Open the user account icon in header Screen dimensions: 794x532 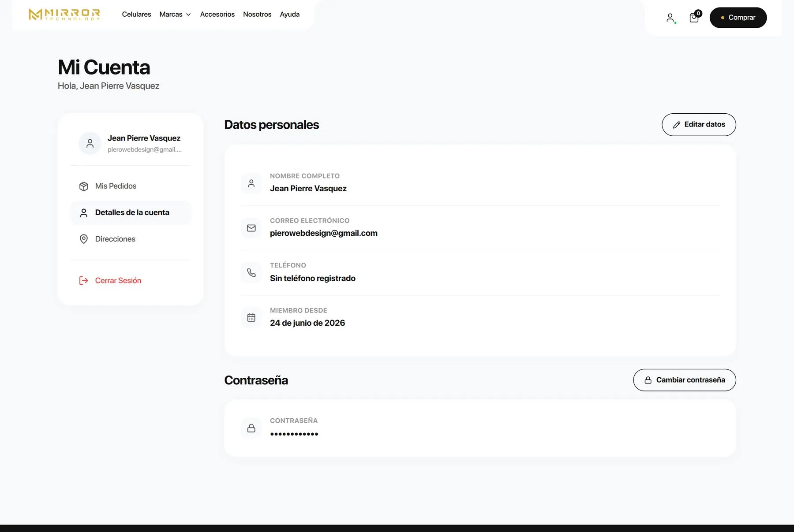(x=670, y=18)
